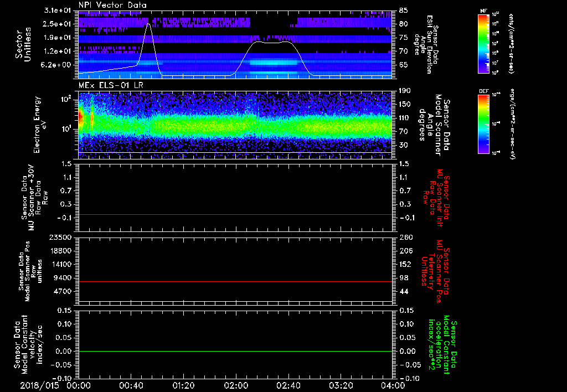The image size is (567, 392).
Task: Click the "1.9e+01" sector tick label
Action: (58, 38)
